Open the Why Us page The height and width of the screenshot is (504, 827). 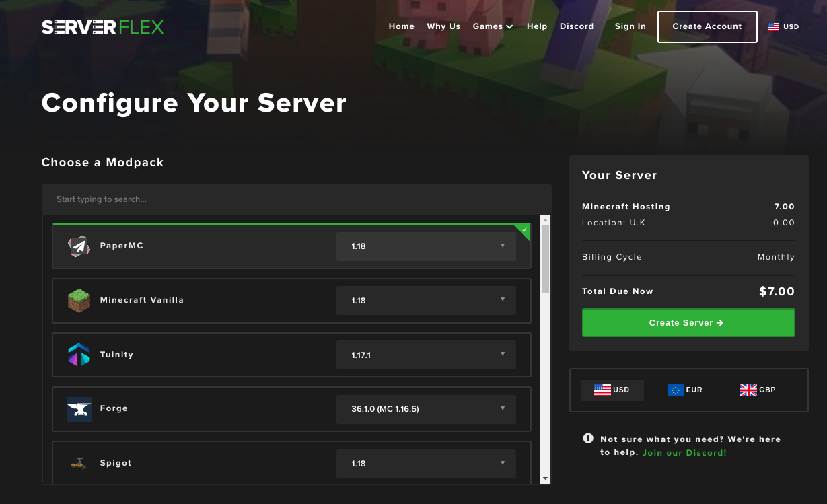tap(443, 26)
